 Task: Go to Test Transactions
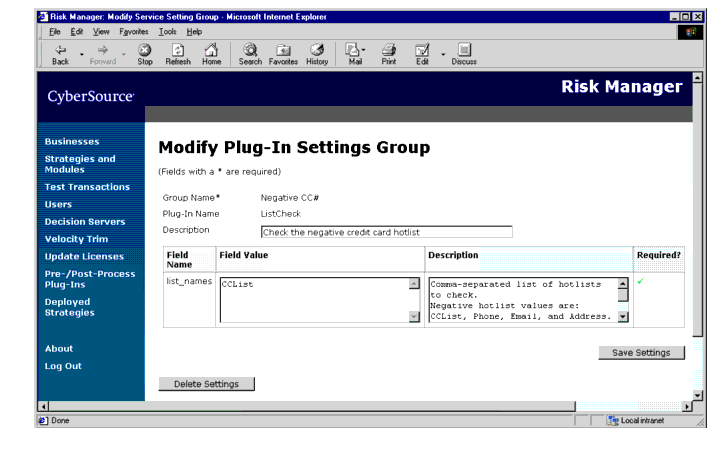87,187
